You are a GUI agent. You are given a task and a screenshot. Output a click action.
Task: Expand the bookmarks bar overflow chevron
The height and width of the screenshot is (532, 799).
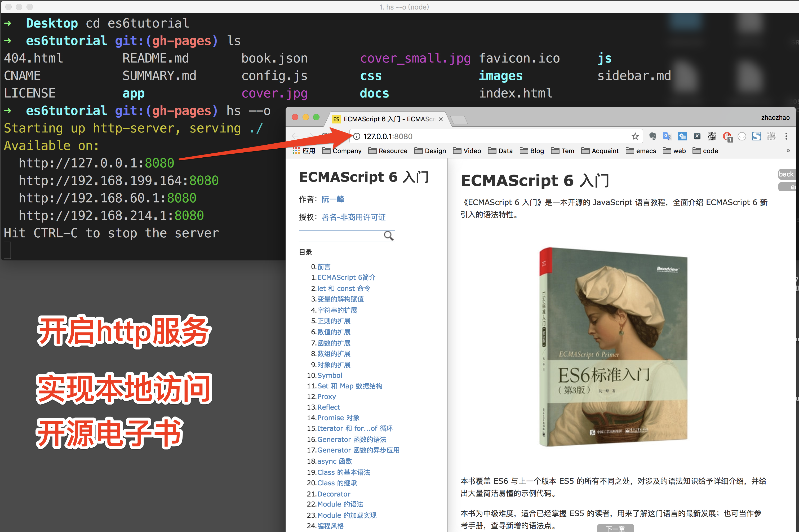tap(788, 151)
